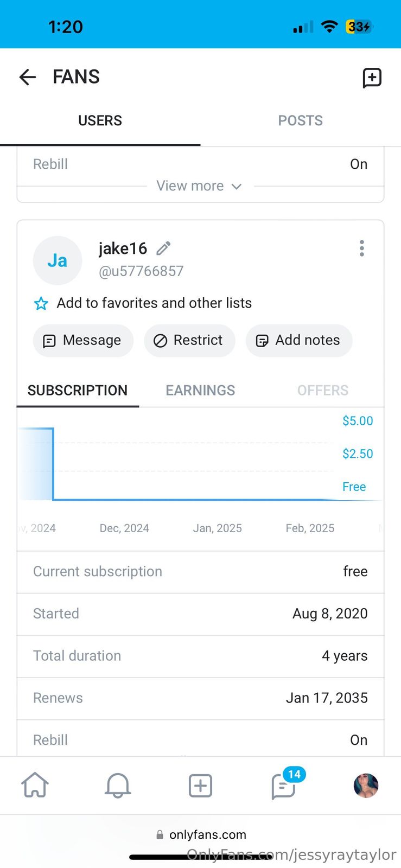Tap the onlyfans.com address bar
This screenshot has width=401, height=868.
coord(201,834)
